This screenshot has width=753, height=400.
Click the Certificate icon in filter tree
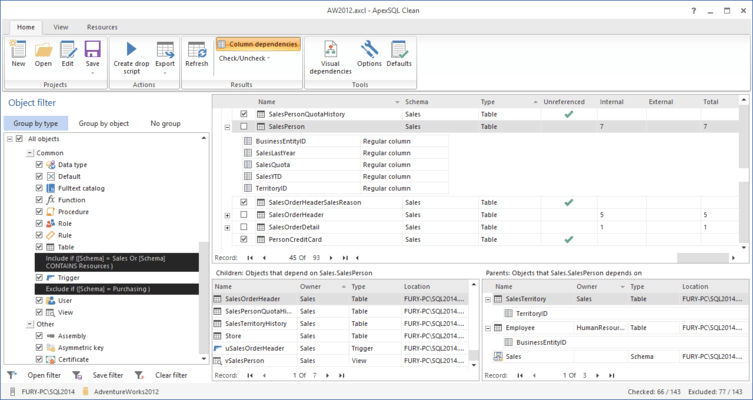click(50, 360)
